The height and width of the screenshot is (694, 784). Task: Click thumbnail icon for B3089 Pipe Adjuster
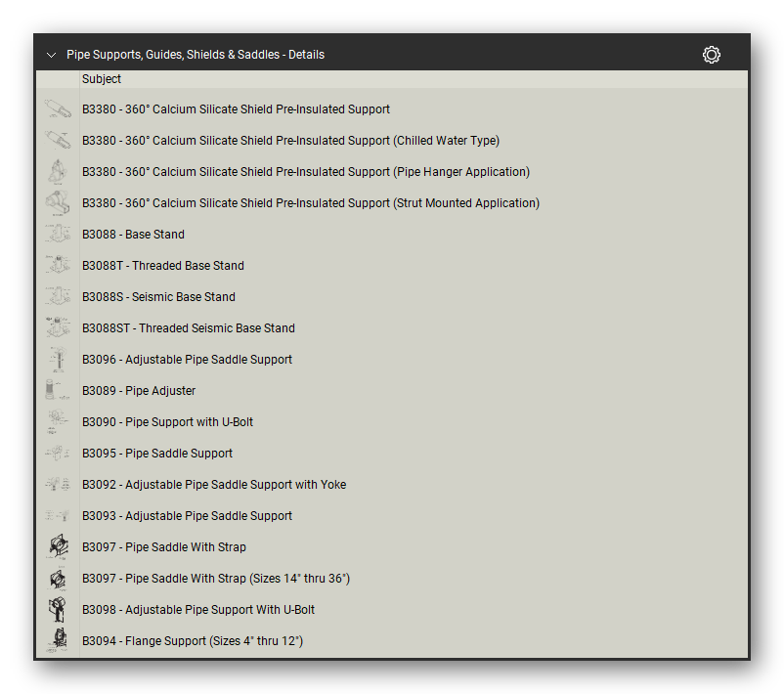click(x=58, y=391)
